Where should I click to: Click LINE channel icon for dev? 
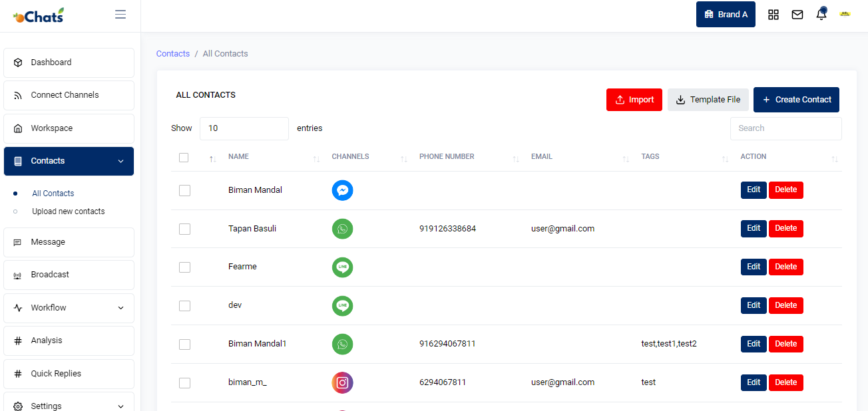click(342, 306)
